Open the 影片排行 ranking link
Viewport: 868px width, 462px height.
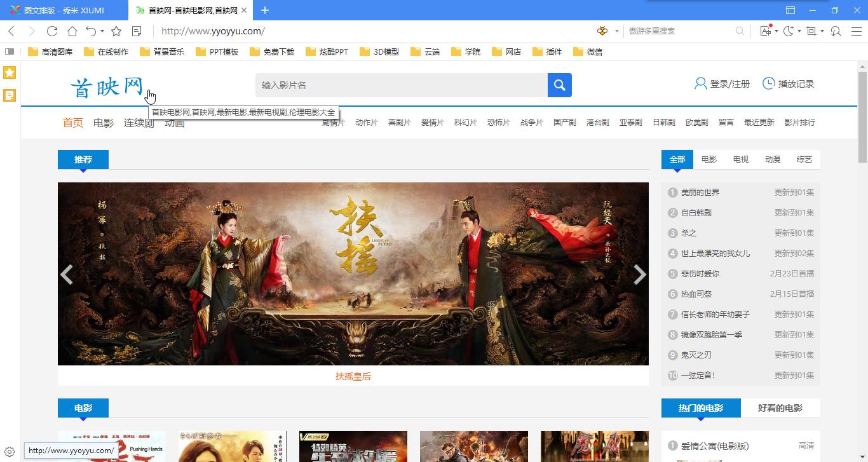(800, 123)
